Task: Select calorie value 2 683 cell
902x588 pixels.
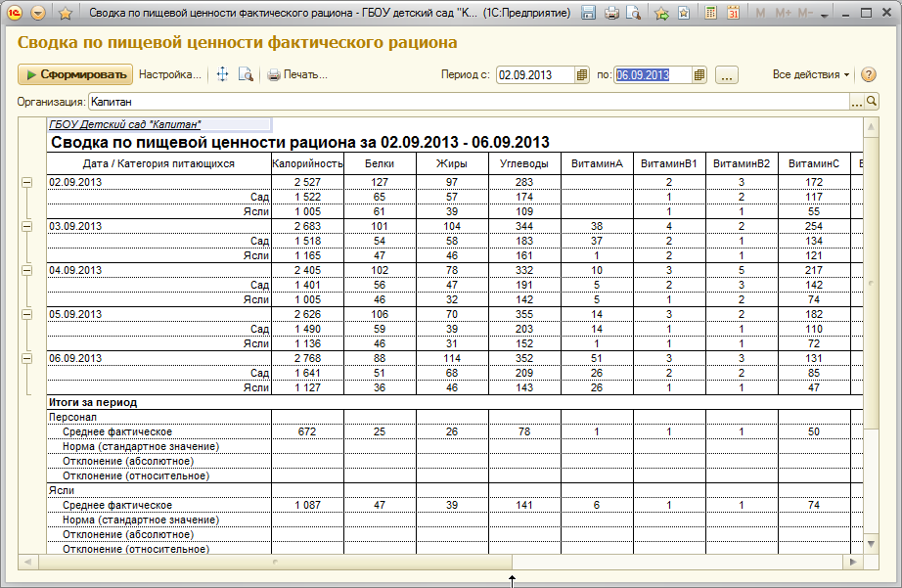Action: pyautogui.click(x=307, y=226)
